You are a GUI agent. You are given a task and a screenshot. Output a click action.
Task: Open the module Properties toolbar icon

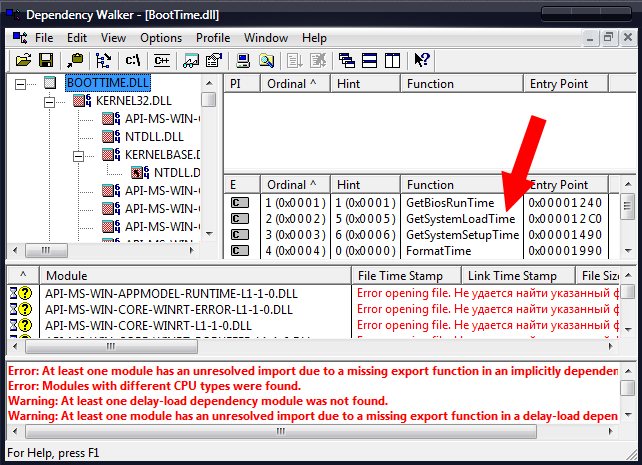point(214,61)
